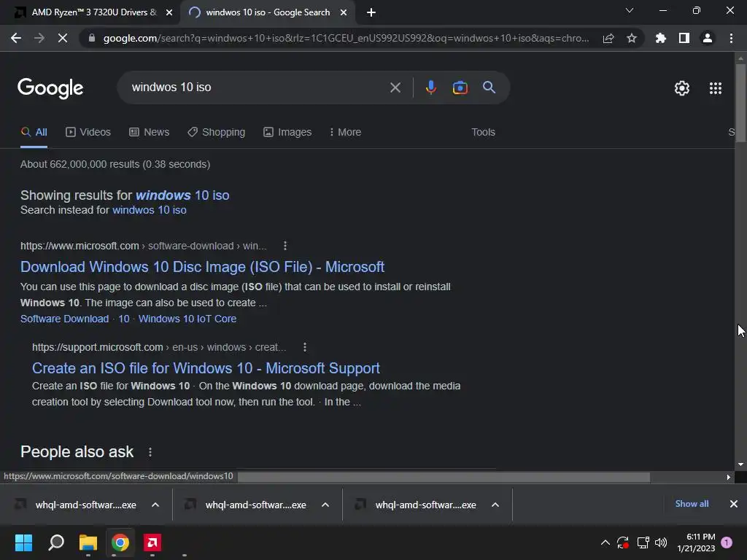Open a new browser tab
Screen dimensions: 747x560
[x=371, y=13]
